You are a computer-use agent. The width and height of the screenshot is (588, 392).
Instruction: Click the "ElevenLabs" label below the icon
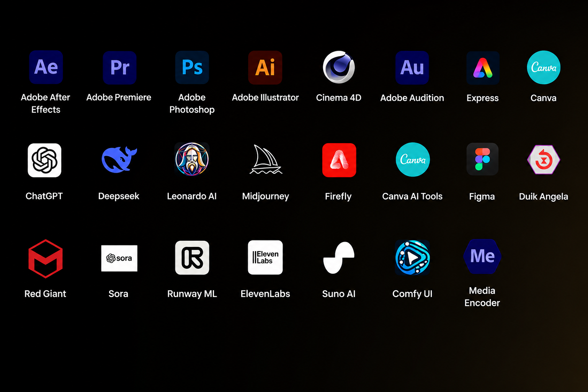265,294
